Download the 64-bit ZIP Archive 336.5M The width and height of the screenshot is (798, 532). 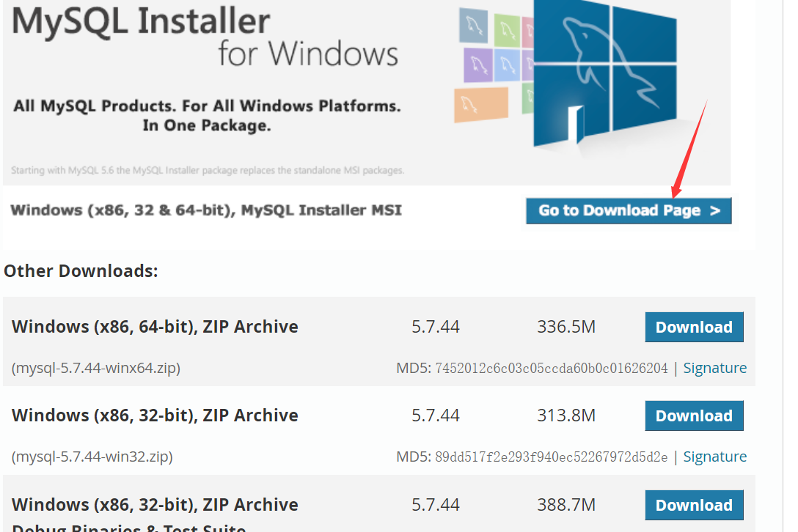tap(694, 327)
